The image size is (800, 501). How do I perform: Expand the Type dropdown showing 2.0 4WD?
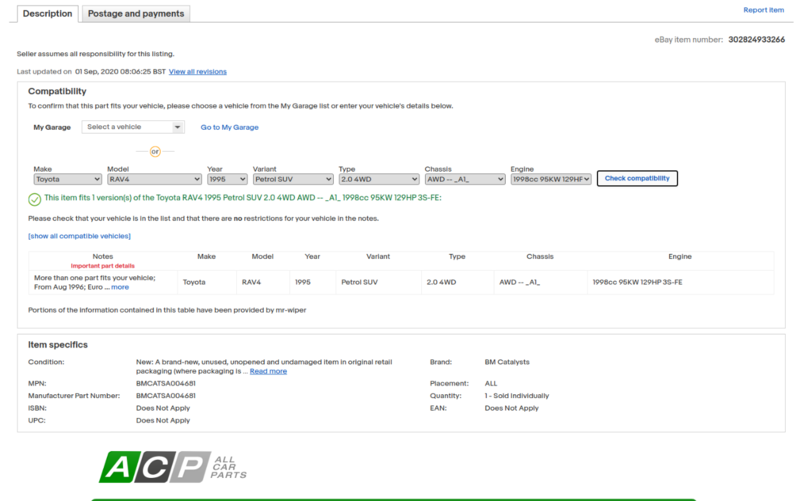[x=379, y=180]
